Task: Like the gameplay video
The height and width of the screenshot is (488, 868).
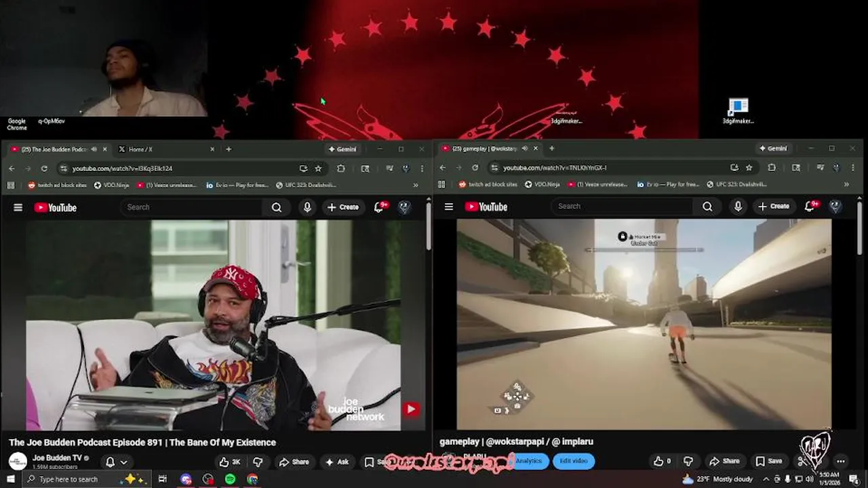Action: tap(662, 461)
